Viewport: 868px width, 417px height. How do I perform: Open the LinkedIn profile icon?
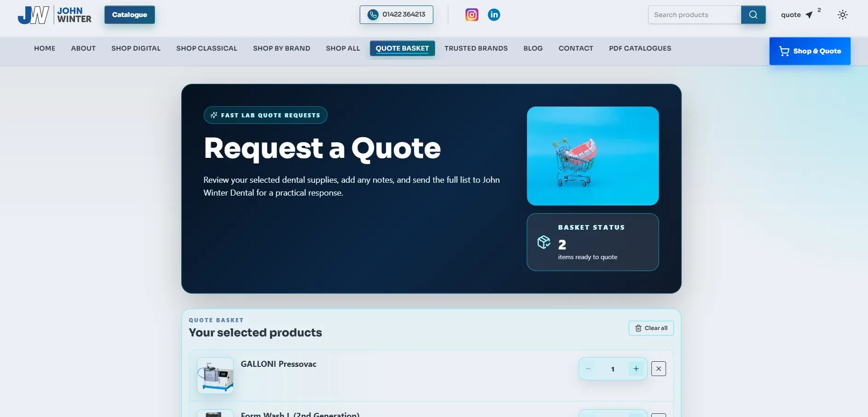point(494,15)
